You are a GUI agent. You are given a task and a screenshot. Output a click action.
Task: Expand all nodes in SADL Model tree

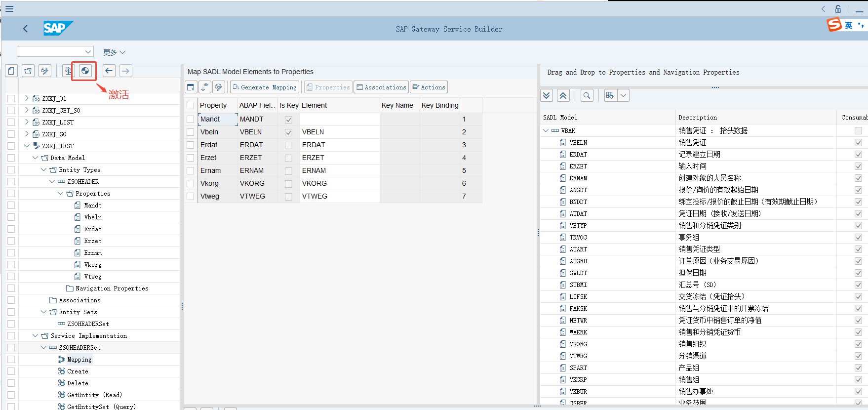(547, 95)
